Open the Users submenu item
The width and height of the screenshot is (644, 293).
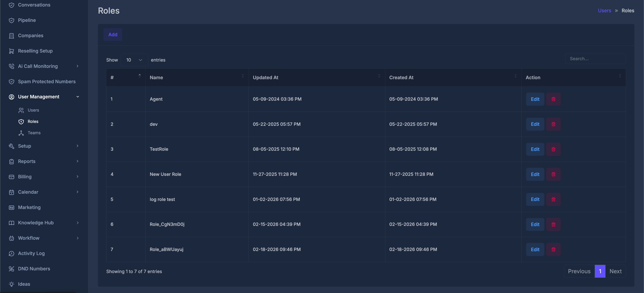click(33, 110)
